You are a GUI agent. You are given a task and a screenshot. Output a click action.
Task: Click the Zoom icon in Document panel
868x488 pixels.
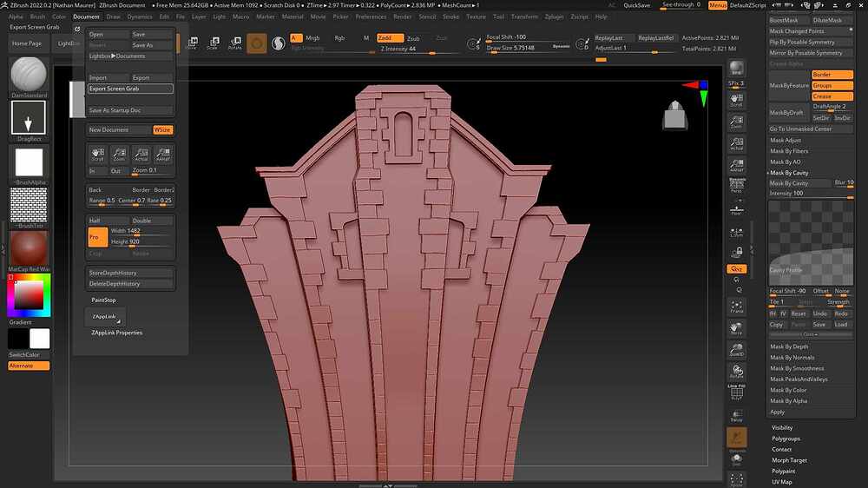coord(119,154)
